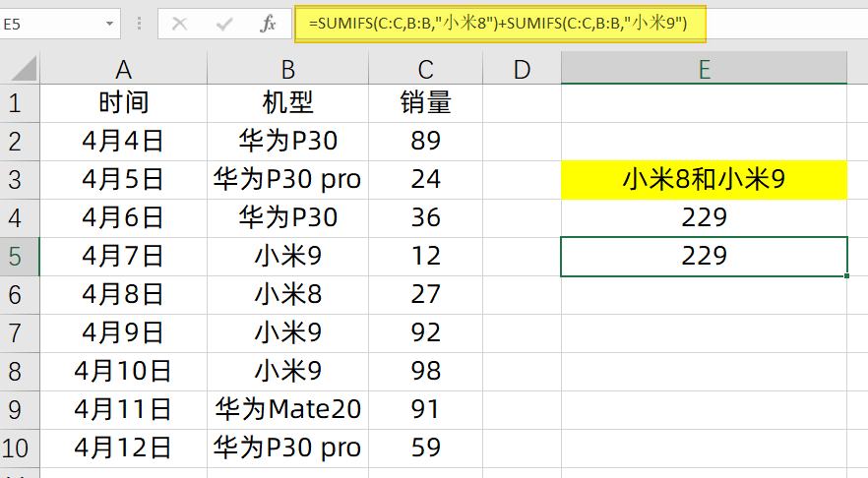Select row 8 header
Screen dimensions: 868x478
tap(20, 371)
